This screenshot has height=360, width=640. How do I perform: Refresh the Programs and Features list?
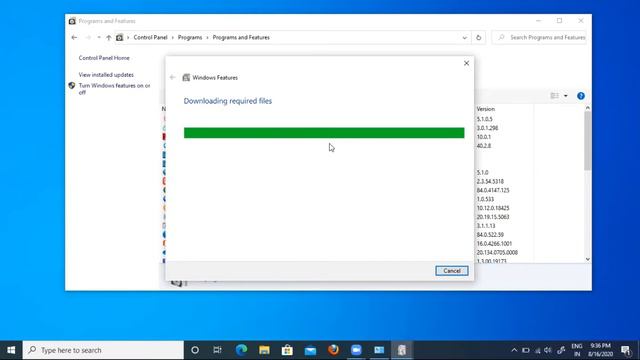478,38
